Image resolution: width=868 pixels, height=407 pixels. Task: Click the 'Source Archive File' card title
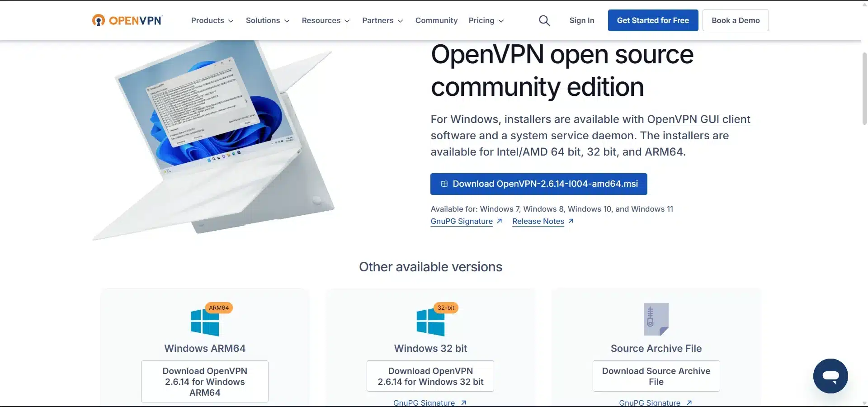point(656,348)
